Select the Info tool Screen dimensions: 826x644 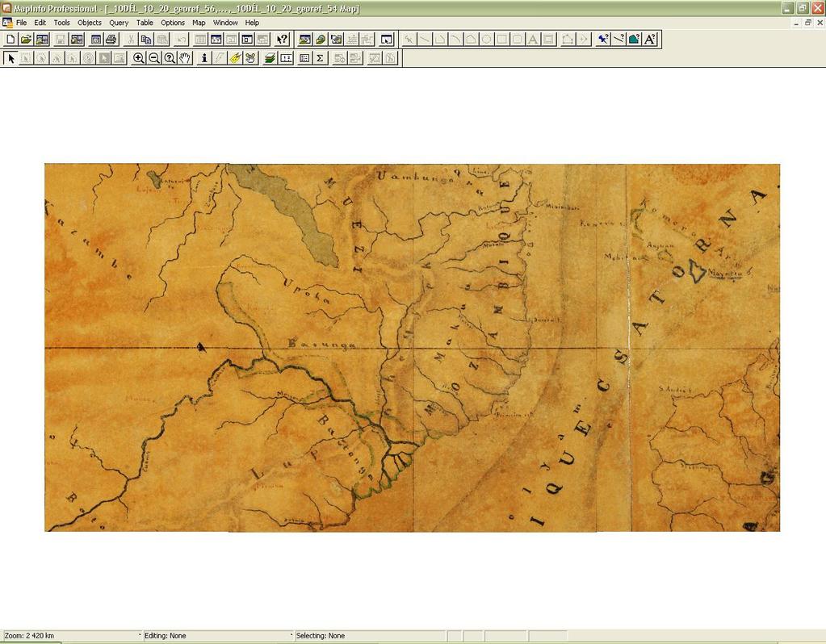click(x=204, y=58)
